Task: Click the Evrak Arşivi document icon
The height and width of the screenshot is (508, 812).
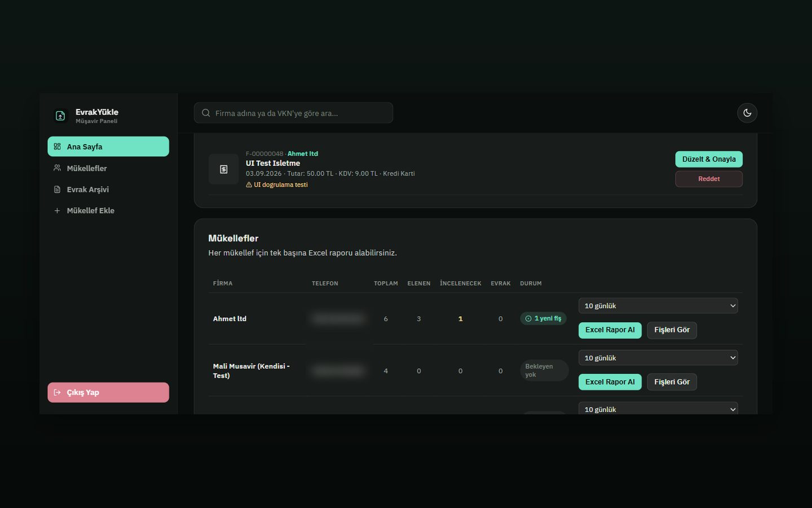Action: point(57,190)
